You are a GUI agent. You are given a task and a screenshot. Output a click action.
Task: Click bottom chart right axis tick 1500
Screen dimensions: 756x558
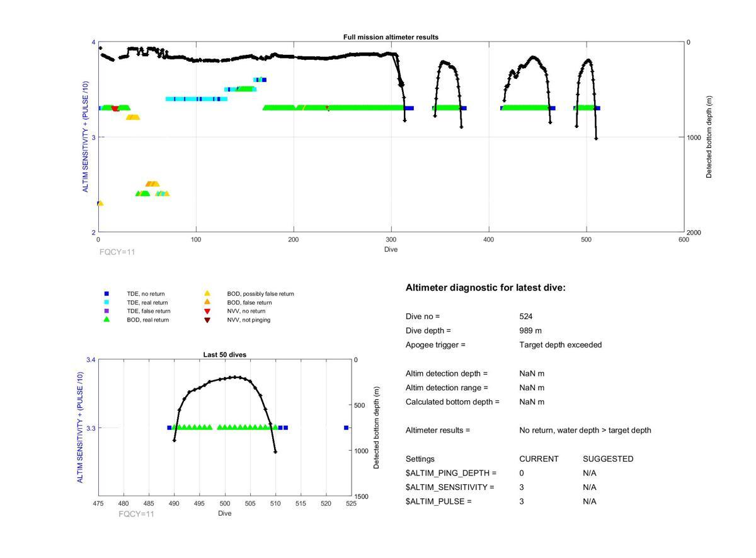362,497
